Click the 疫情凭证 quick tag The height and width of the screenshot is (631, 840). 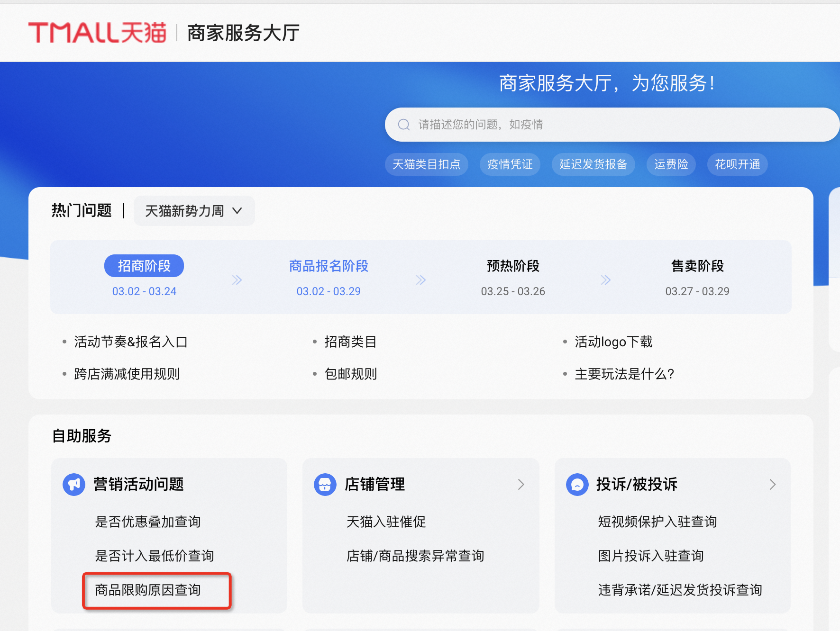pos(510,164)
